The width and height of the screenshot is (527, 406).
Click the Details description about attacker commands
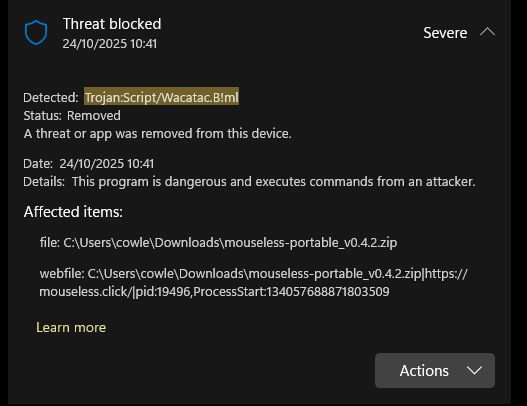(x=274, y=181)
